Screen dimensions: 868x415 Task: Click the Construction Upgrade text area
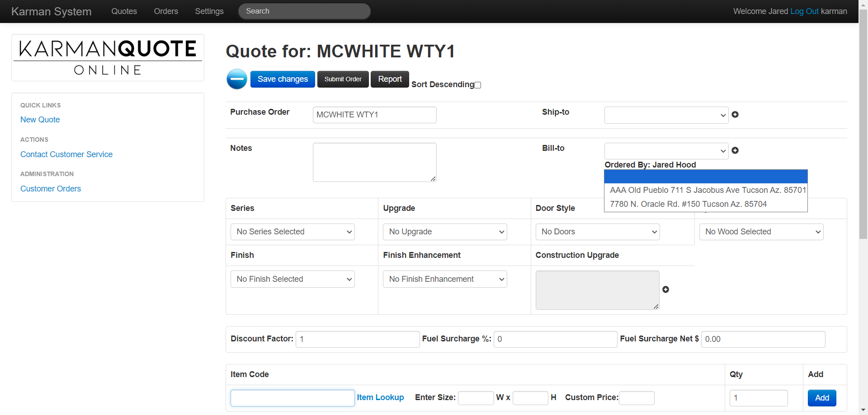(x=598, y=290)
